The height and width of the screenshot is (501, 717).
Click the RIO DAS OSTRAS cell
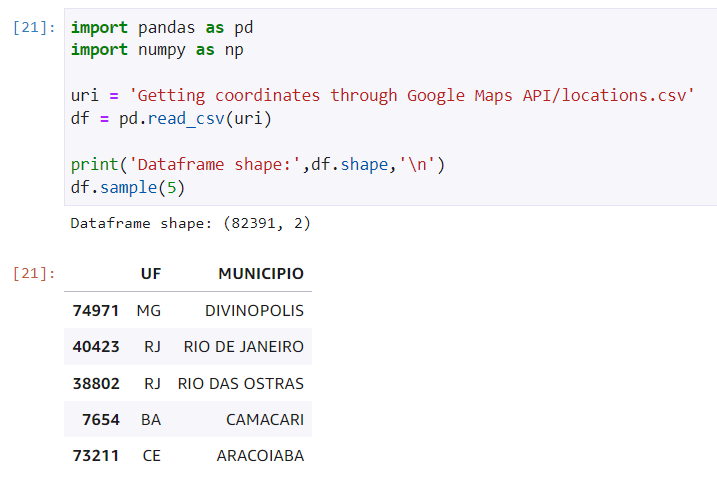241,384
